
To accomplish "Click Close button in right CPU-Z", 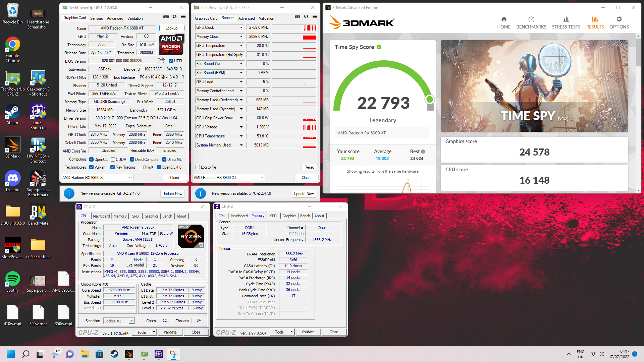I will pos(334,332).
